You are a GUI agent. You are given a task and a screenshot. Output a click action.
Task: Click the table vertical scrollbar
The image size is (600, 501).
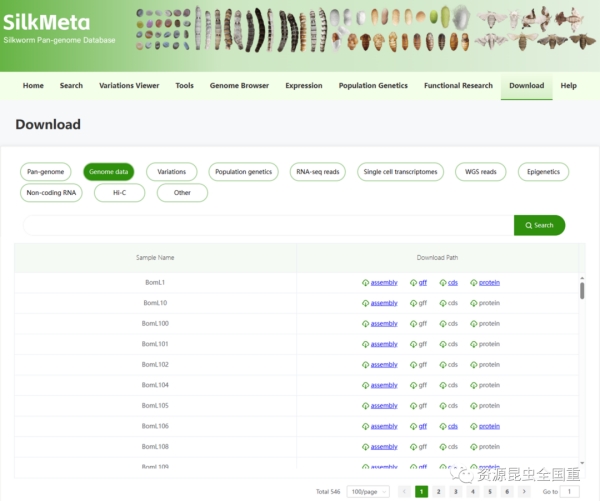pyautogui.click(x=582, y=290)
